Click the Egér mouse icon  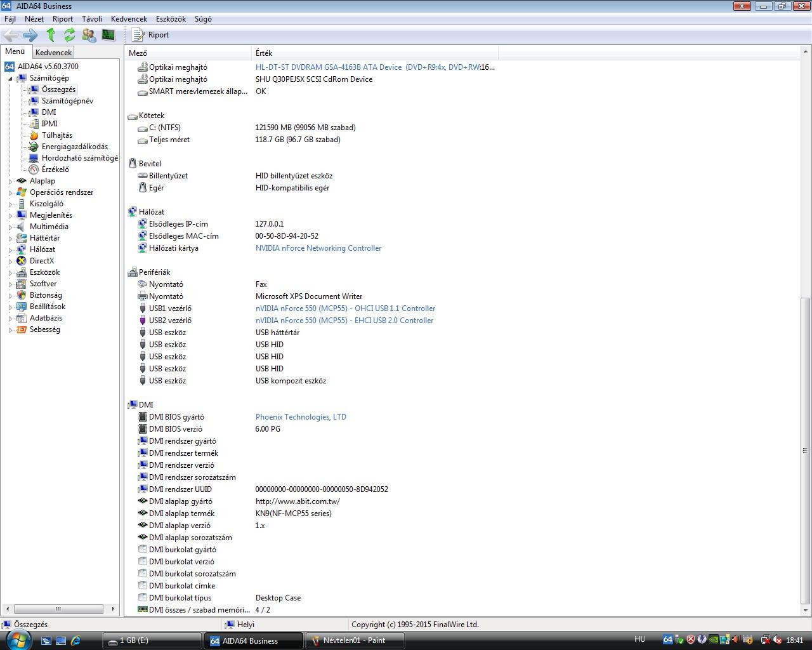click(143, 188)
